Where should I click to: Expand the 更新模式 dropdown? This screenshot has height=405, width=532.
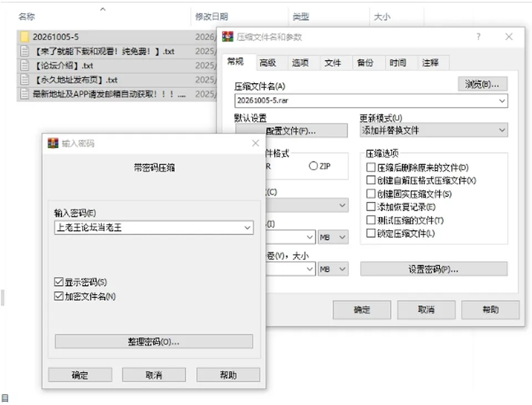[x=502, y=130]
